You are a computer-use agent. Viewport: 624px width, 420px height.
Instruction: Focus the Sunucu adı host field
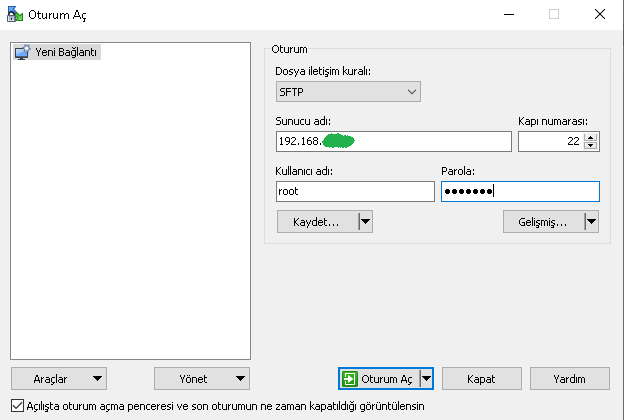click(x=394, y=142)
